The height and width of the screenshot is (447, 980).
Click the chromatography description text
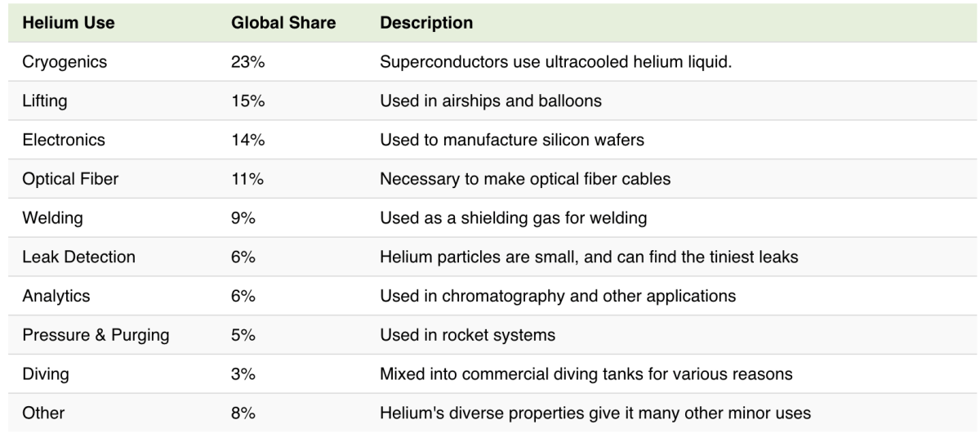point(558,296)
